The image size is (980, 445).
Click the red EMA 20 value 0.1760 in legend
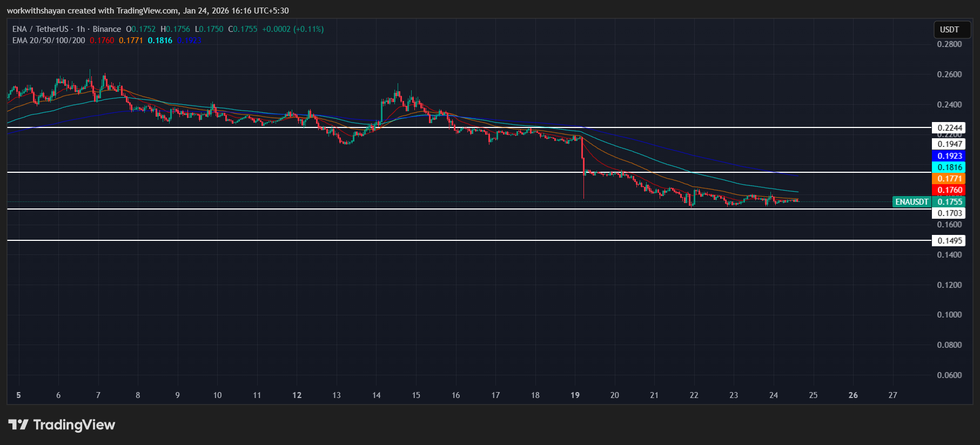[x=102, y=41]
